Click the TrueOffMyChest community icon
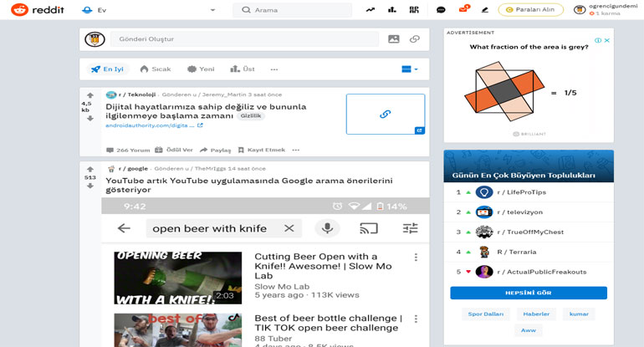This screenshot has height=347, width=644. (483, 232)
